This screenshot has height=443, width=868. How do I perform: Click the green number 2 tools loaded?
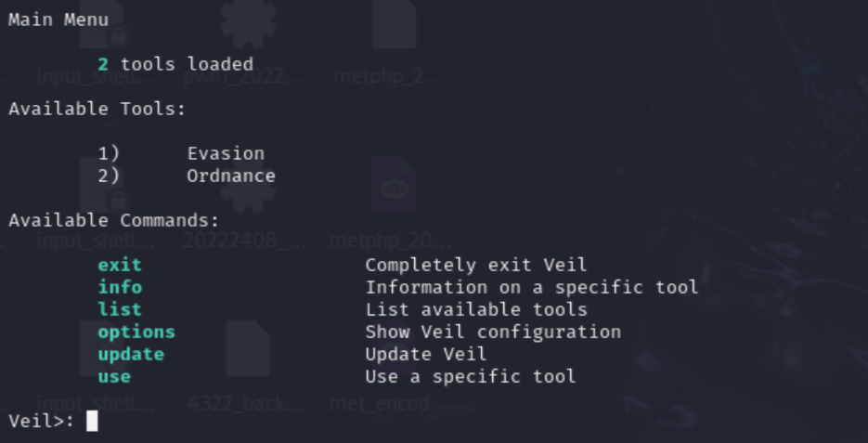point(103,64)
